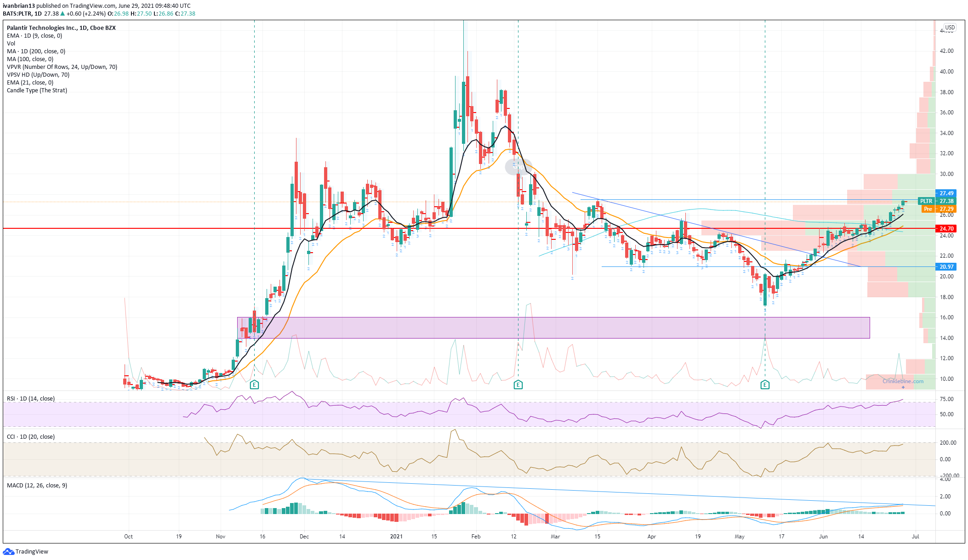The image size is (968, 560).
Task: Click the blue 27.49 price label
Action: click(946, 193)
